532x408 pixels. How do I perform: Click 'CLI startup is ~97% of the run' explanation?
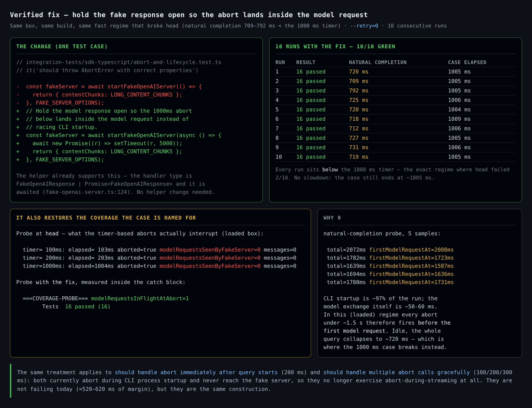pyautogui.click(x=387, y=323)
